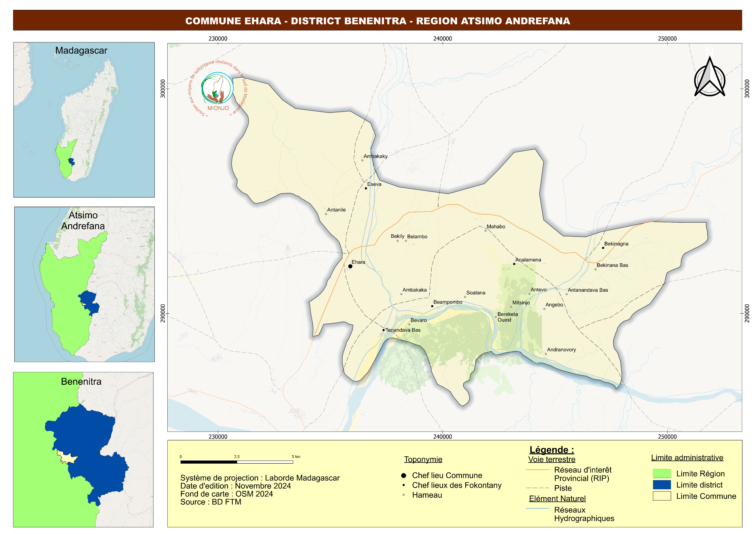756x534 pixels.
Task: Click the map title banner
Action: pyautogui.click(x=377, y=20)
